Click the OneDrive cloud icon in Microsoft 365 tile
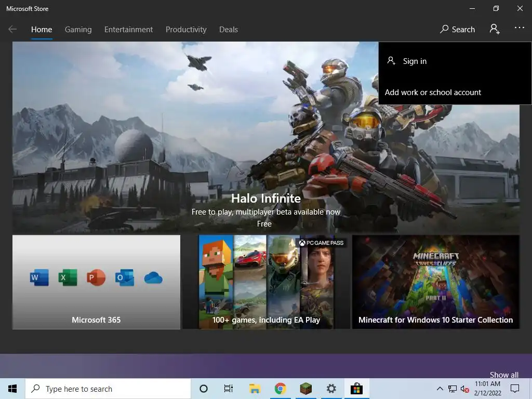 [153, 278]
